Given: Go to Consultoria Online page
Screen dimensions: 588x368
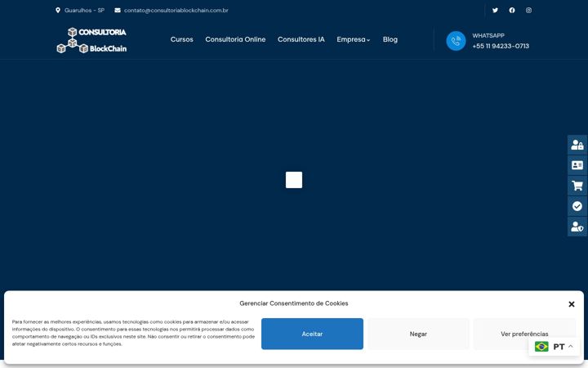Looking at the screenshot, I should (235, 39).
